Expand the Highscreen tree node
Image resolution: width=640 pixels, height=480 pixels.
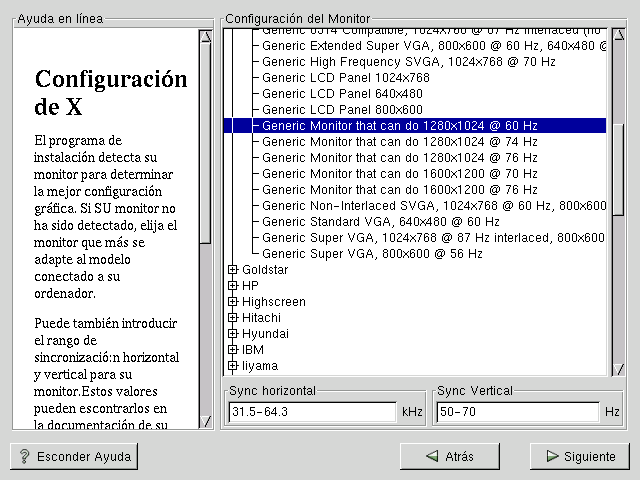pyautogui.click(x=233, y=301)
